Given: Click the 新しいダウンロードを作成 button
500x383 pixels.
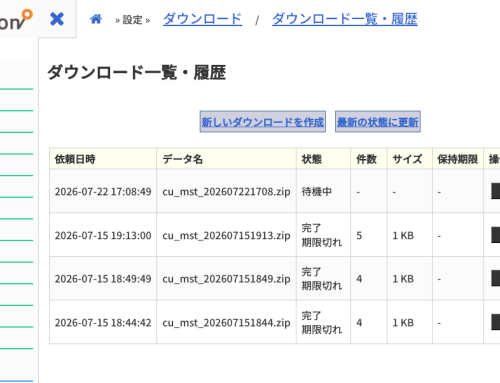Looking at the screenshot, I should 263,122.
